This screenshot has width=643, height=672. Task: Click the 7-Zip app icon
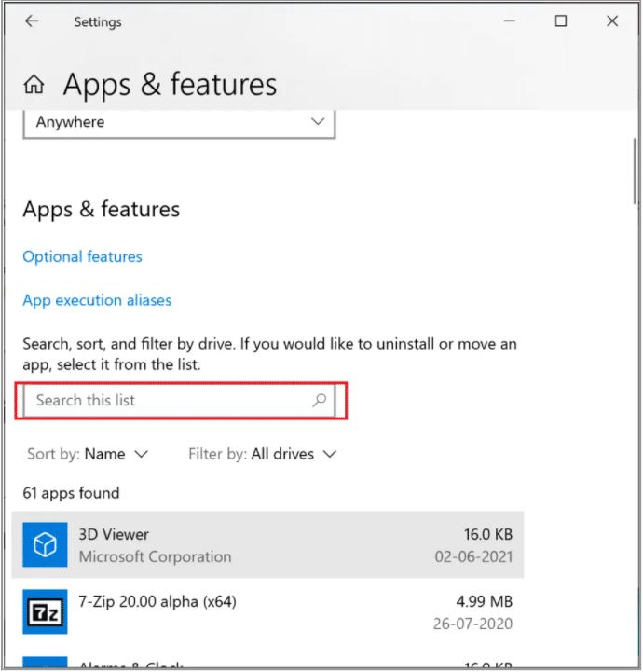click(x=46, y=612)
